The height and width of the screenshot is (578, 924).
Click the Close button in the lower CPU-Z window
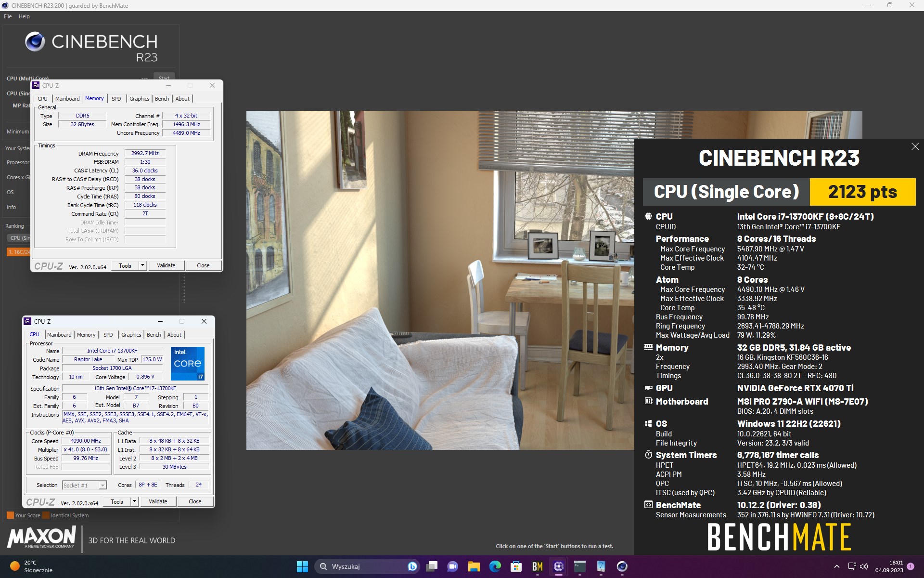pos(195,501)
